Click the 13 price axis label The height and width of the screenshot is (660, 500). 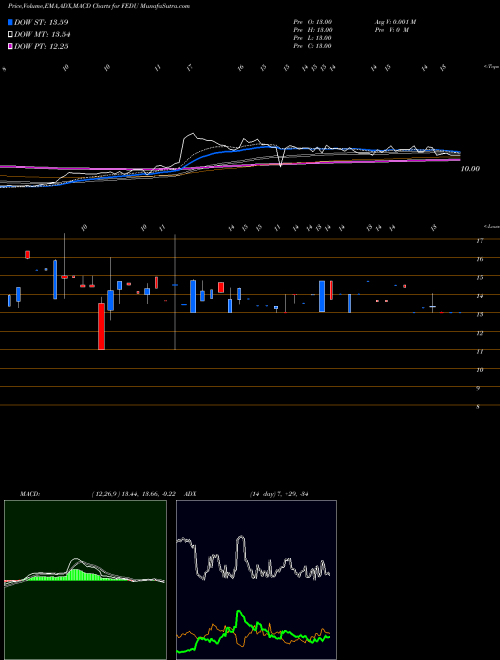tap(479, 314)
